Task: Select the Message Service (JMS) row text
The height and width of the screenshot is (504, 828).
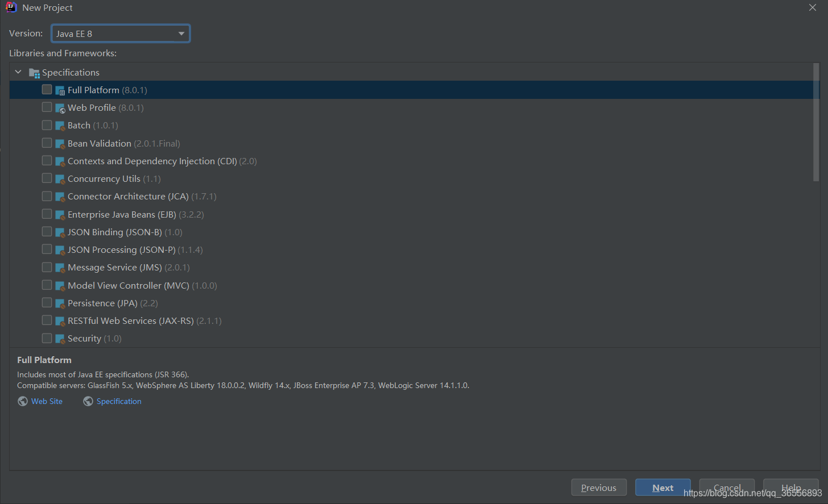Action: (x=129, y=268)
